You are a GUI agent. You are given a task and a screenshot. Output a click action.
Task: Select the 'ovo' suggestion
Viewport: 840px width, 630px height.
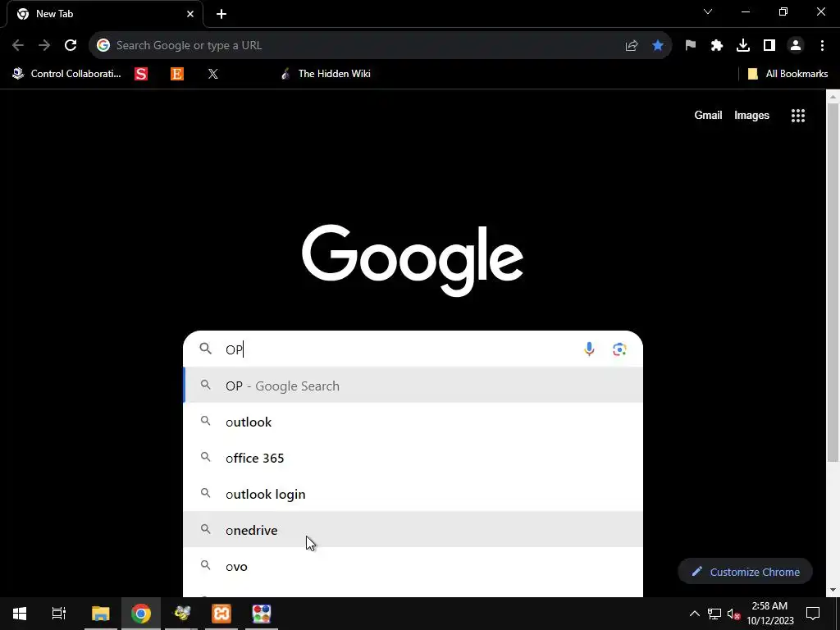tap(413, 566)
